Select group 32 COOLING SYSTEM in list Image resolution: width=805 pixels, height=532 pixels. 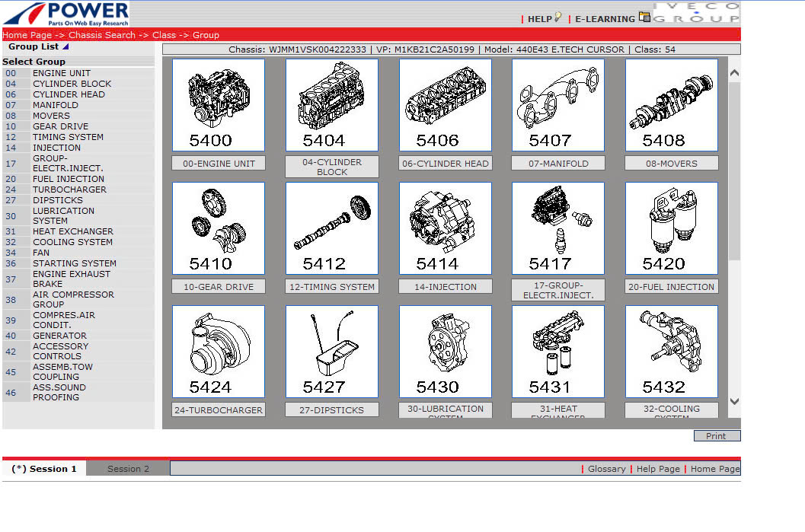coord(78,241)
